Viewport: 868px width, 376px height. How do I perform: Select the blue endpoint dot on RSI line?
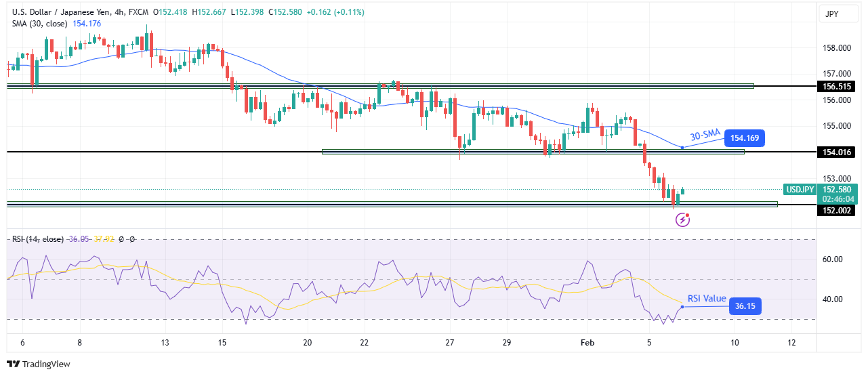click(x=682, y=307)
